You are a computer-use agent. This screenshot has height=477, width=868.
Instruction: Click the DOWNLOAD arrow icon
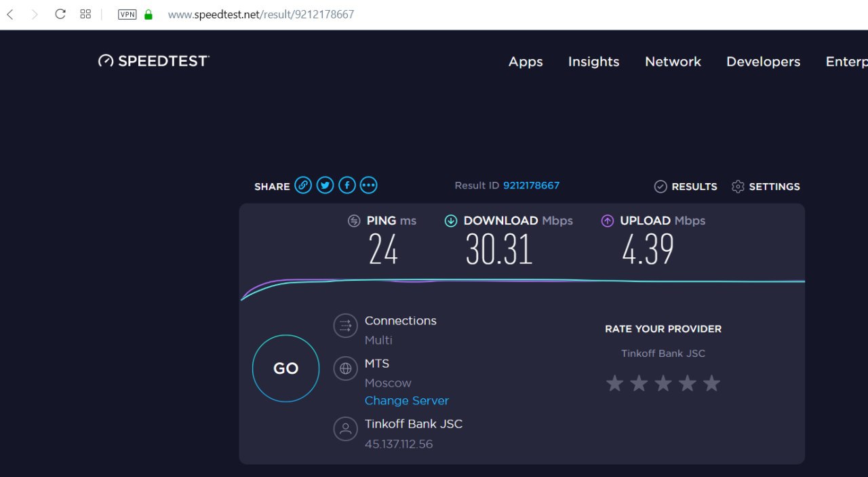450,221
